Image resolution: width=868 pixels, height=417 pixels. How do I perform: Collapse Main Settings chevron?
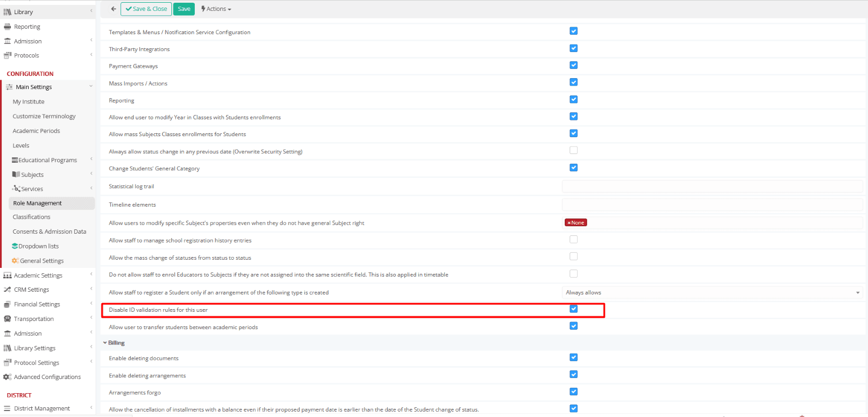(91, 86)
